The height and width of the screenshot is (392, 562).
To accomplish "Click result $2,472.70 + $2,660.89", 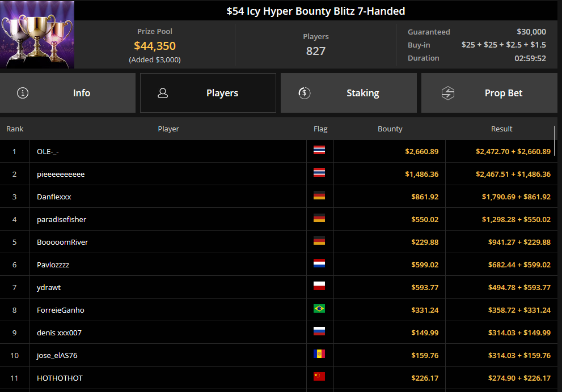I will pyautogui.click(x=513, y=151).
